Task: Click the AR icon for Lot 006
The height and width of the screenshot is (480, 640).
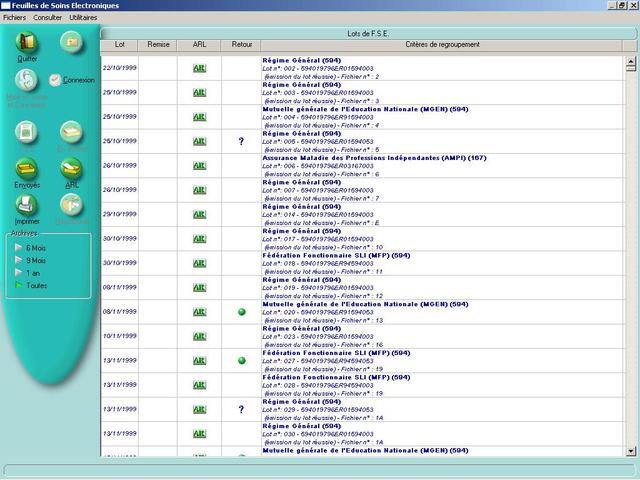Action: (200, 166)
